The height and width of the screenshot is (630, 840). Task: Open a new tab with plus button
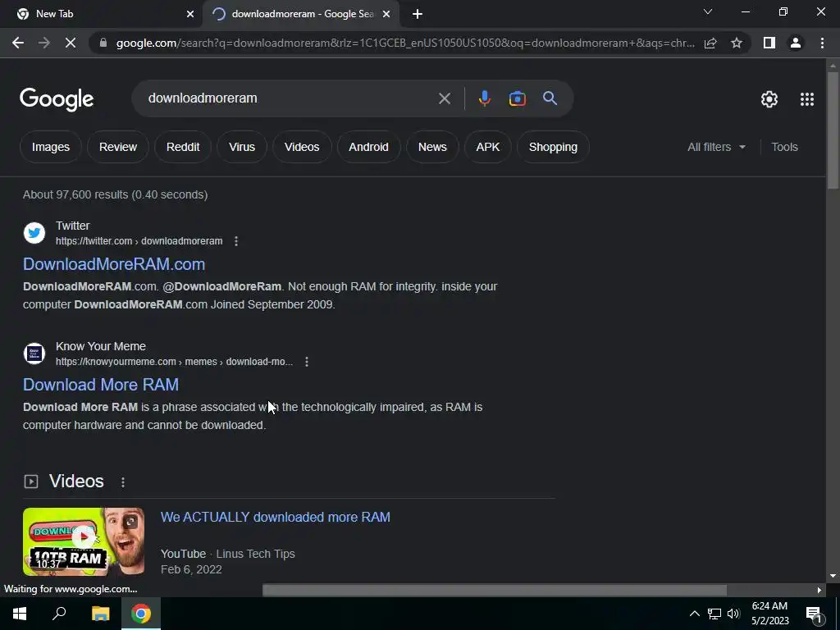tap(418, 14)
